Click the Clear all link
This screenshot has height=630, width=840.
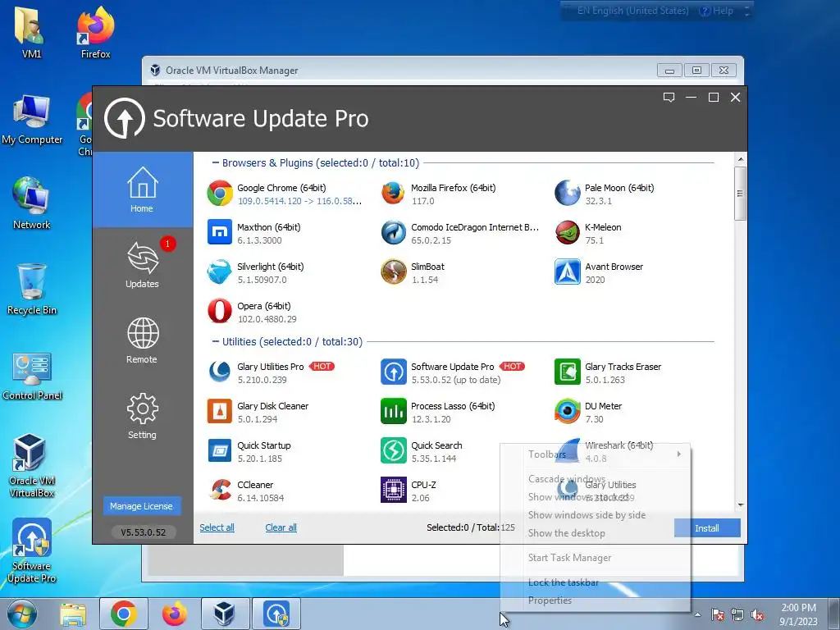click(281, 527)
